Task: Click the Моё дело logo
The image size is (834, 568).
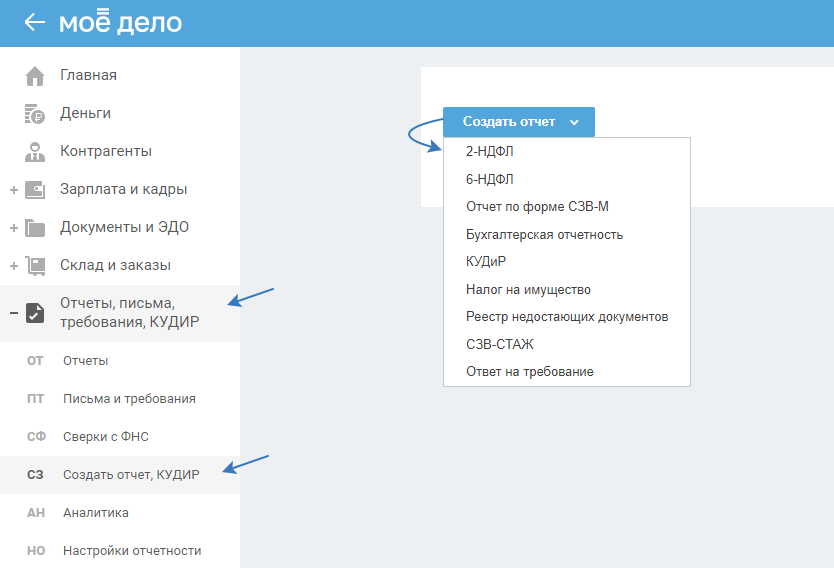Action: [x=120, y=22]
